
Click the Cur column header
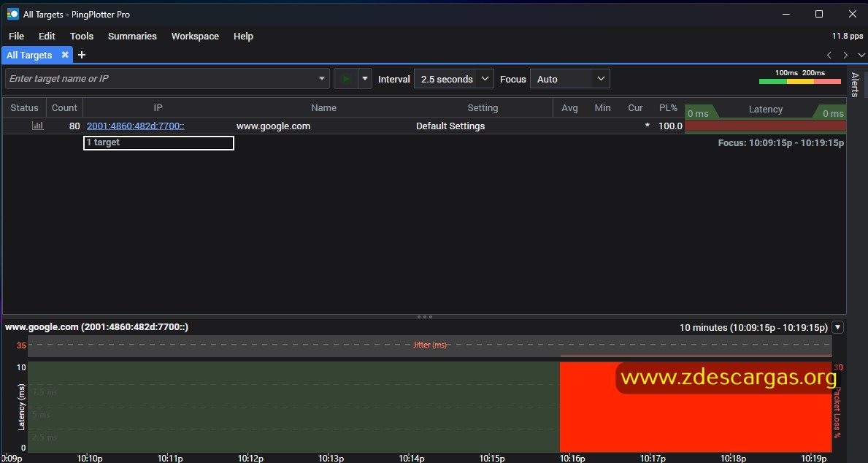click(636, 108)
